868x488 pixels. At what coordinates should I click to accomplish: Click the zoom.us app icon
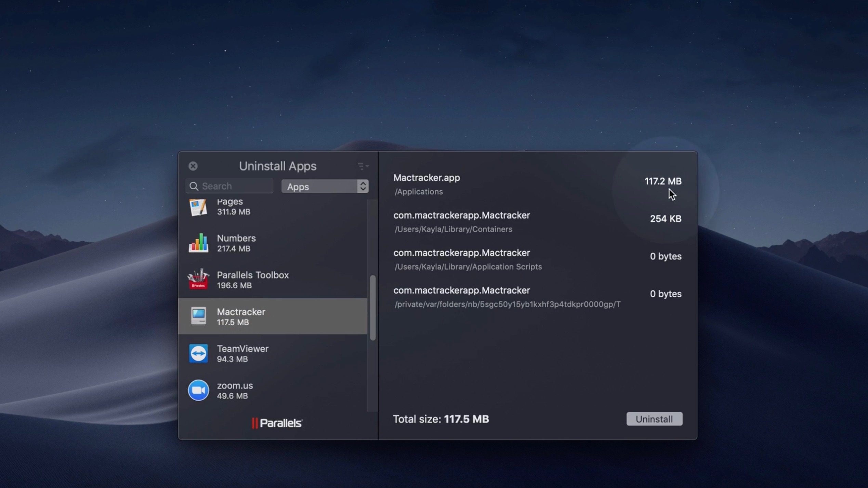(198, 390)
